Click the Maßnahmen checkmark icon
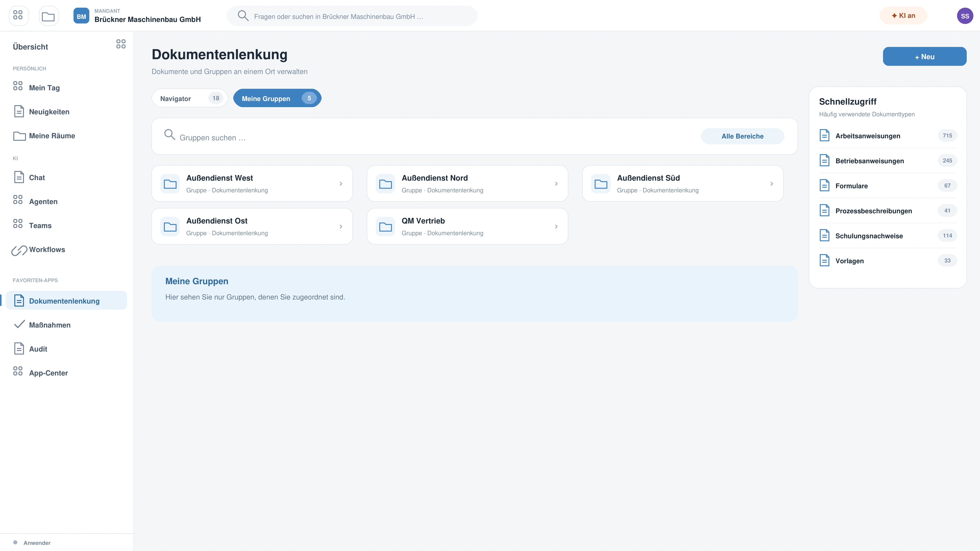 (19, 324)
